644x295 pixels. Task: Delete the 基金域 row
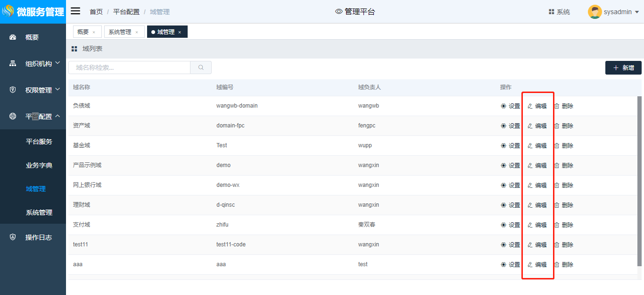563,146
